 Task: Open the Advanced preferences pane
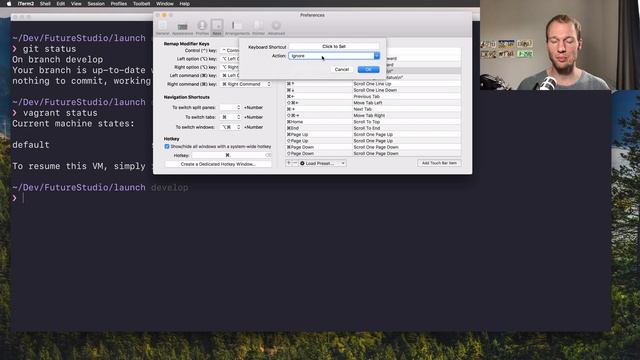276,28
